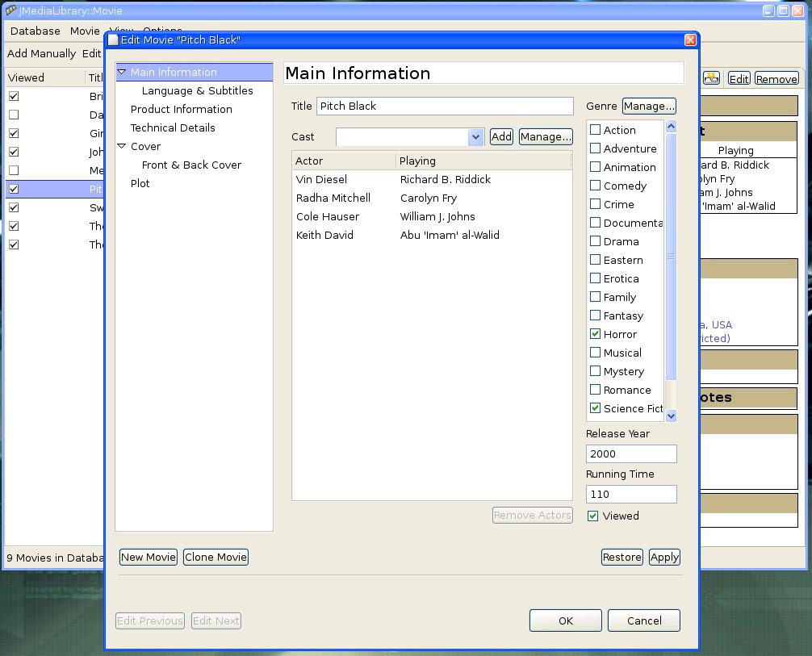This screenshot has height=656, width=812.
Task: Select Technical Details in the sidebar tree
Action: [173, 127]
